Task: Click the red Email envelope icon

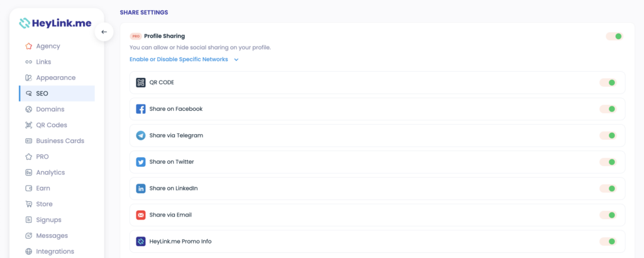Action: coord(141,215)
